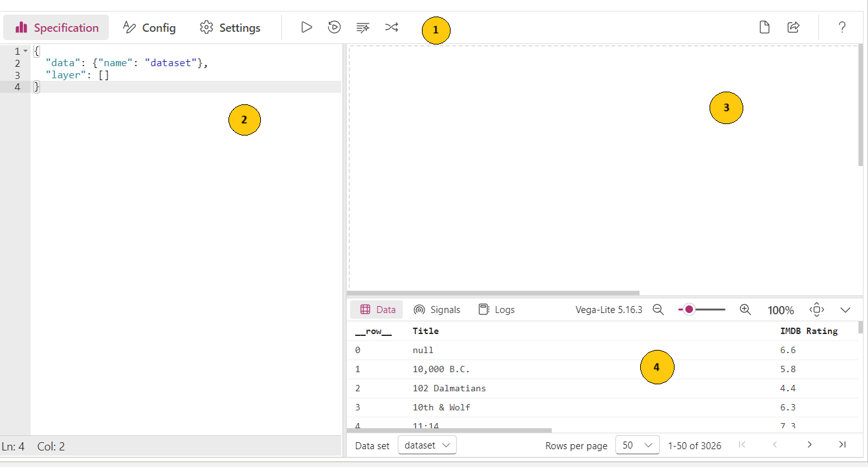Go to the next data page
Image resolution: width=868 pixels, height=467 pixels.
click(x=809, y=445)
